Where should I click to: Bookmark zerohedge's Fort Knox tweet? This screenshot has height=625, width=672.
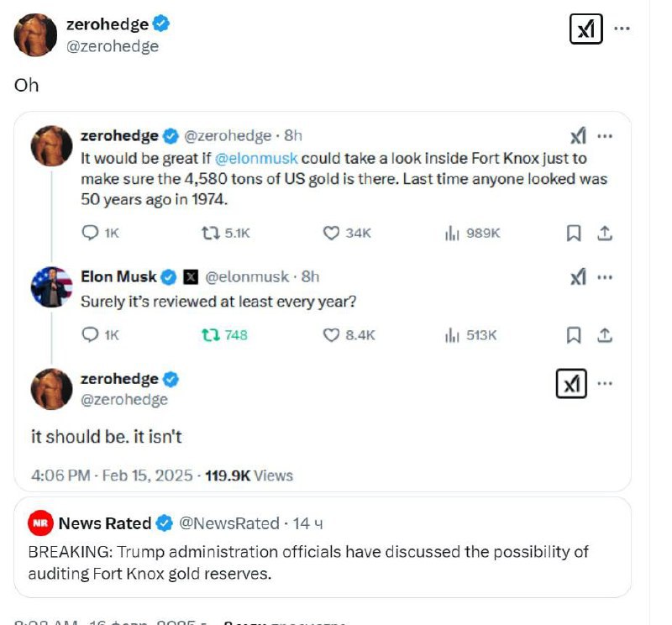[x=574, y=234]
